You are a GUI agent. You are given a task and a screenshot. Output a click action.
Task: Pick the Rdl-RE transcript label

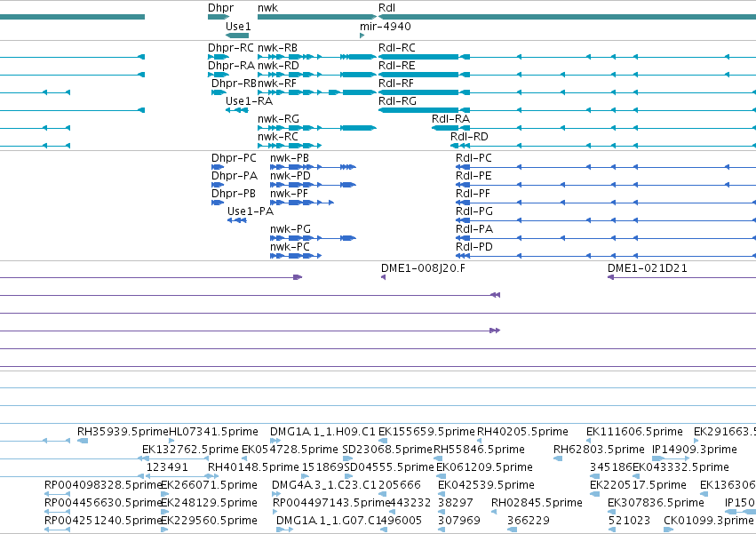(x=396, y=66)
